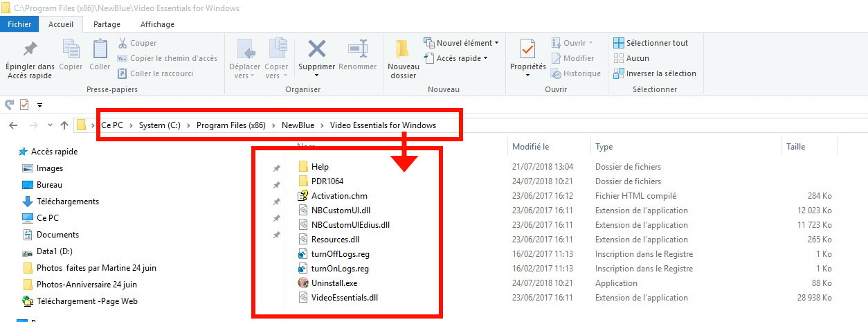Select Accès rapide in navigation pane
The image size is (868, 322).
(x=48, y=152)
